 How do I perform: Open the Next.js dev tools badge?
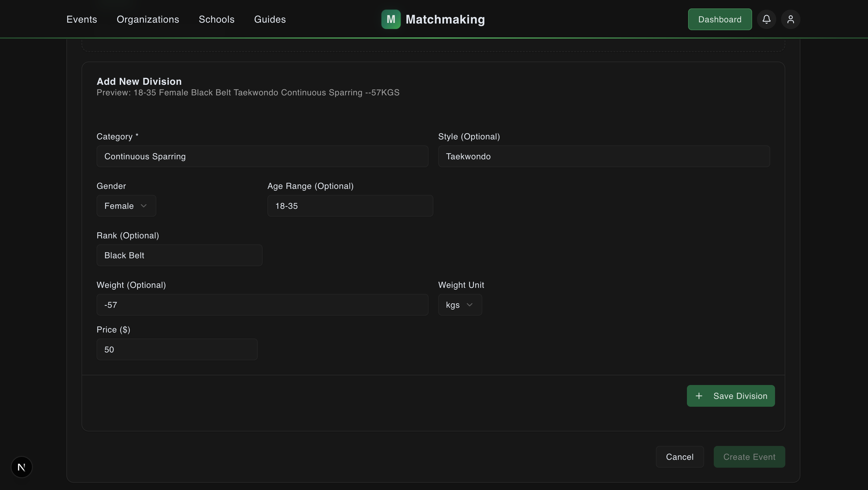click(x=21, y=467)
